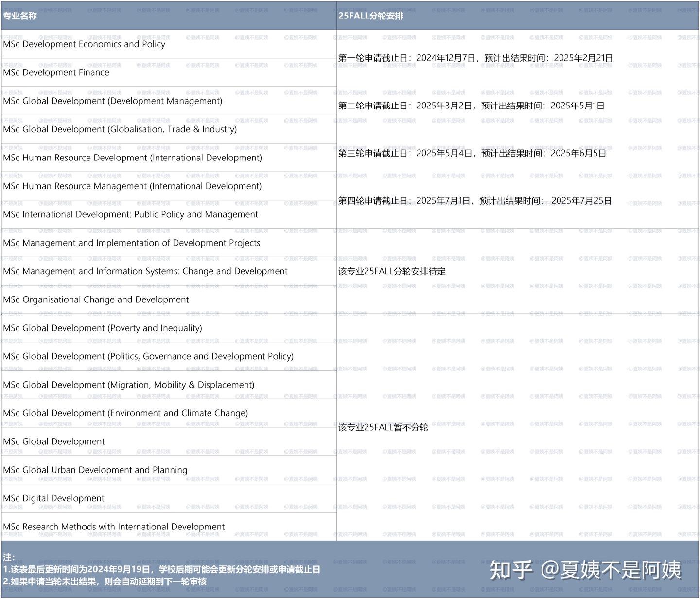The width and height of the screenshot is (700, 599).
Task: Select MSc Organisational Change and Development
Action: pyautogui.click(x=95, y=299)
